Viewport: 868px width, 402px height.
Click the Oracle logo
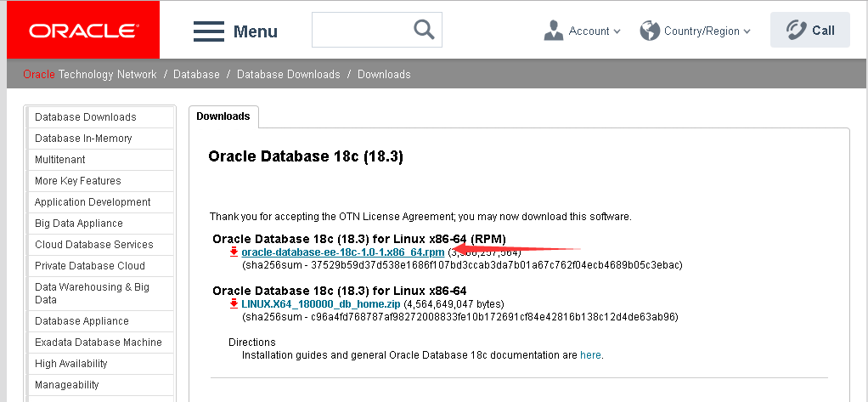[x=83, y=31]
